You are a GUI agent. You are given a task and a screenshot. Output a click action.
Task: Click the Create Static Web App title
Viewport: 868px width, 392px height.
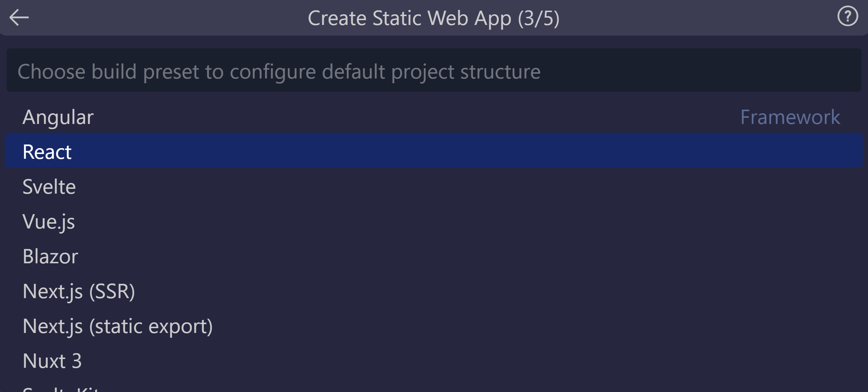pos(433,17)
